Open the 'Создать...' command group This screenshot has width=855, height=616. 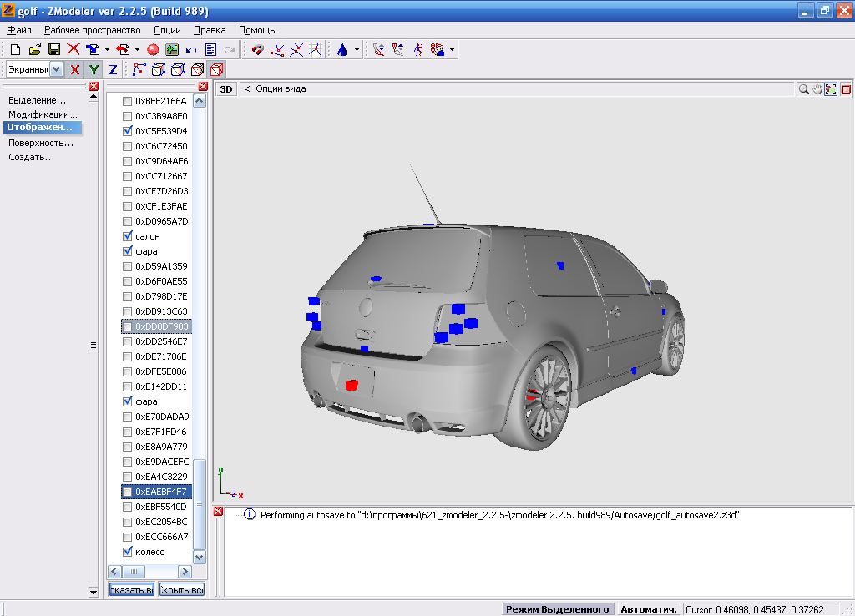31,157
